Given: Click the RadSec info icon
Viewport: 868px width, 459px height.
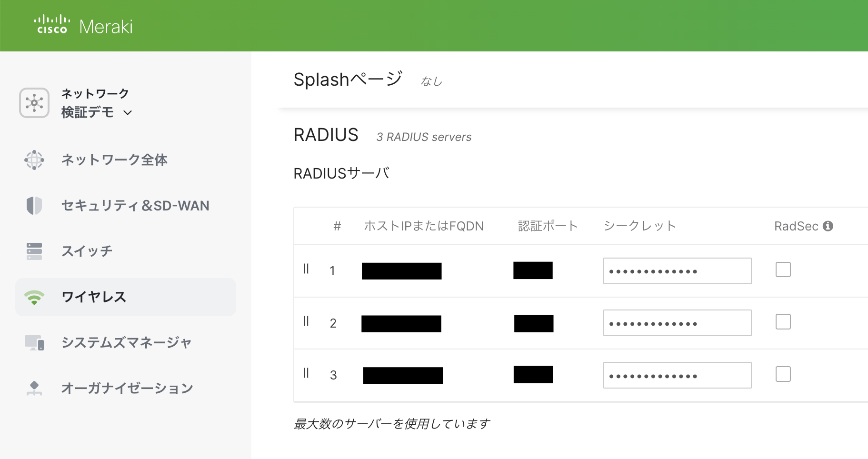Looking at the screenshot, I should tap(828, 226).
